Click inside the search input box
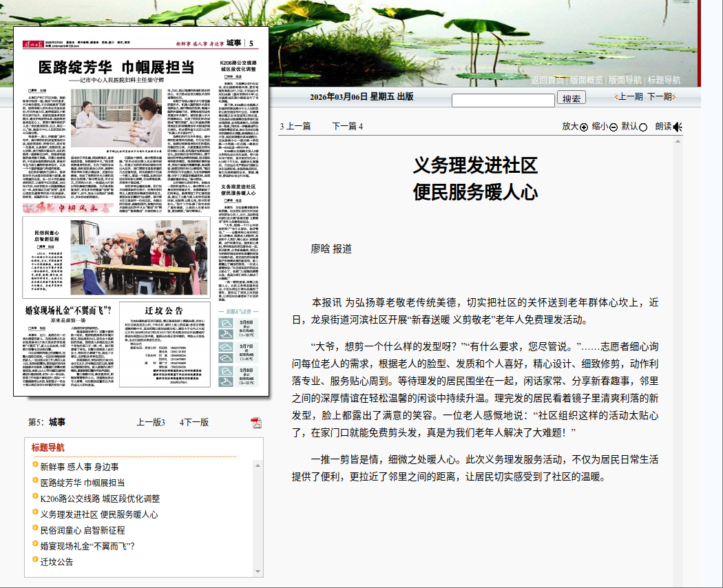Image resolution: width=723 pixels, height=588 pixels. 503,98
